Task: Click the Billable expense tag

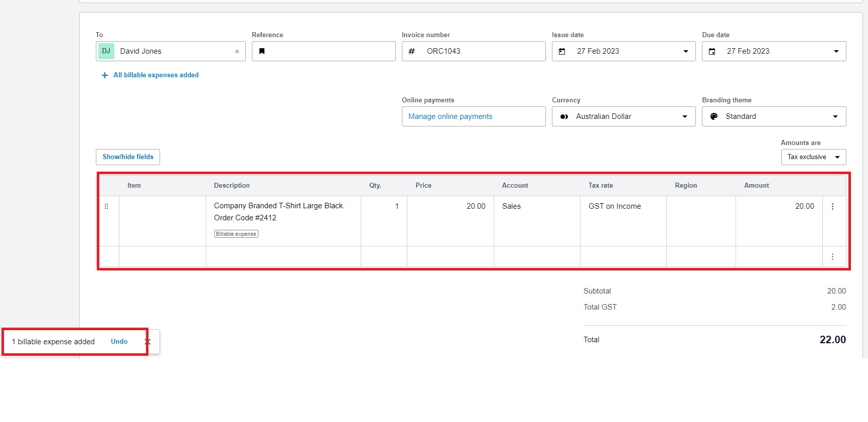Action: 236,234
